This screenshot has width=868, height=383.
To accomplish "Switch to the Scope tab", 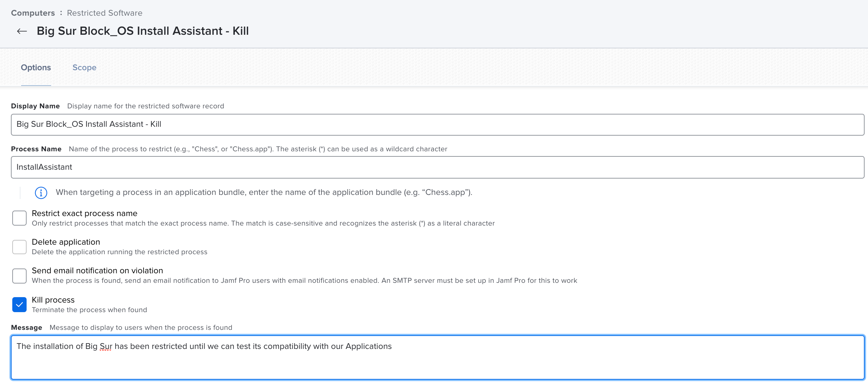I will point(85,67).
